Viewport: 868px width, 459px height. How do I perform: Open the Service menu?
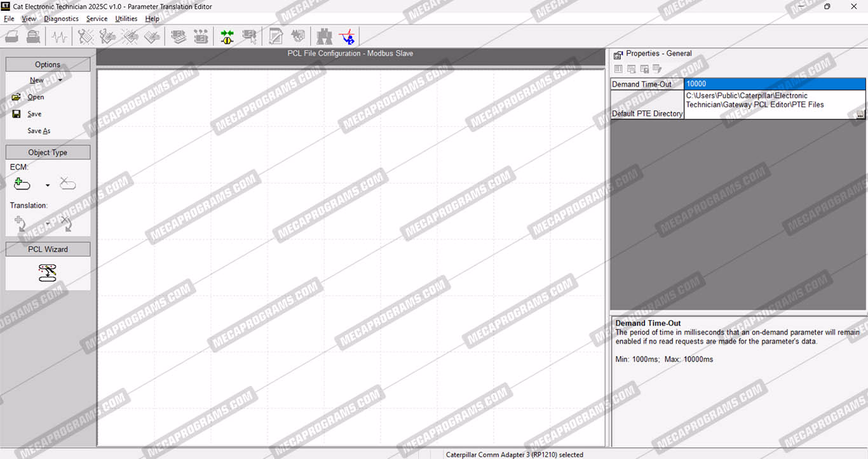coord(97,18)
